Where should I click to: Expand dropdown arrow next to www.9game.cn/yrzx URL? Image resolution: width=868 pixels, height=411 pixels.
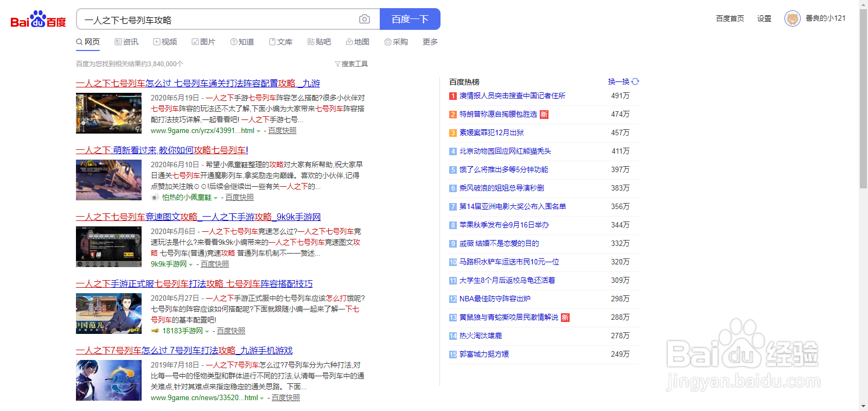pos(259,131)
